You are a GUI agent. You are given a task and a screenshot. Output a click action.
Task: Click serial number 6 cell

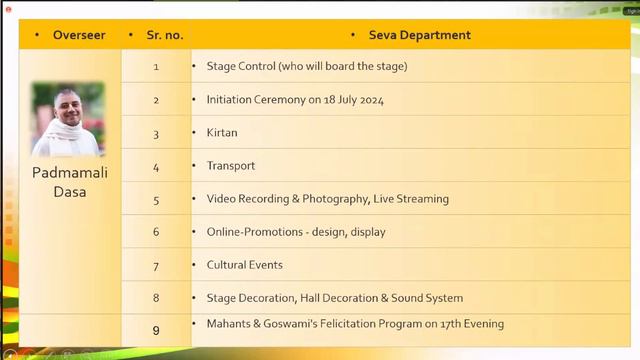[x=156, y=232]
